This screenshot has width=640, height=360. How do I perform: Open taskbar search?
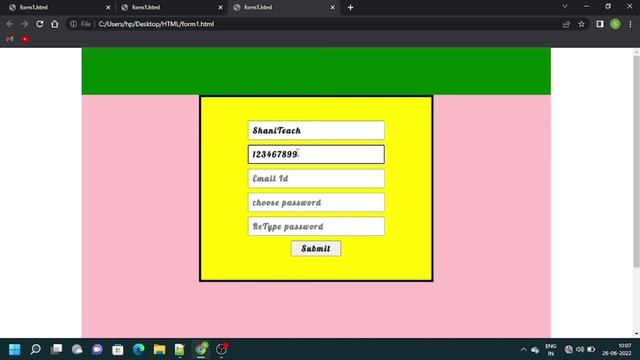pos(36,349)
